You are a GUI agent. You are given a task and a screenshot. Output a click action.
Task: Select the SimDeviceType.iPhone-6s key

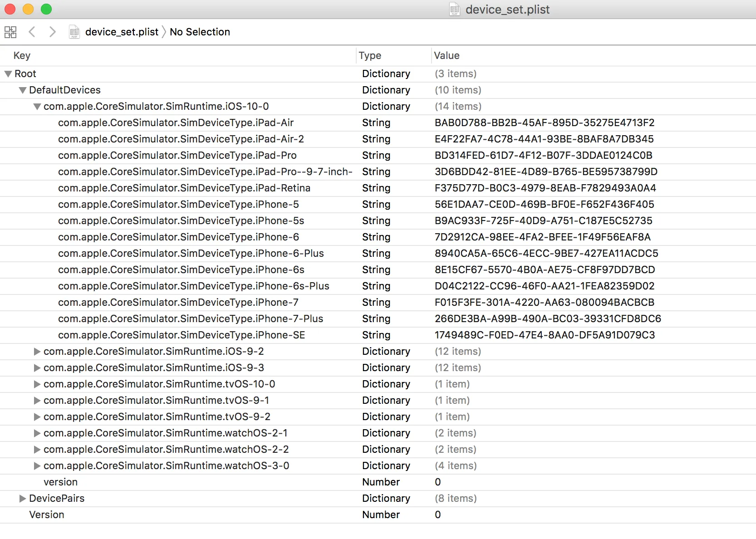point(181,269)
